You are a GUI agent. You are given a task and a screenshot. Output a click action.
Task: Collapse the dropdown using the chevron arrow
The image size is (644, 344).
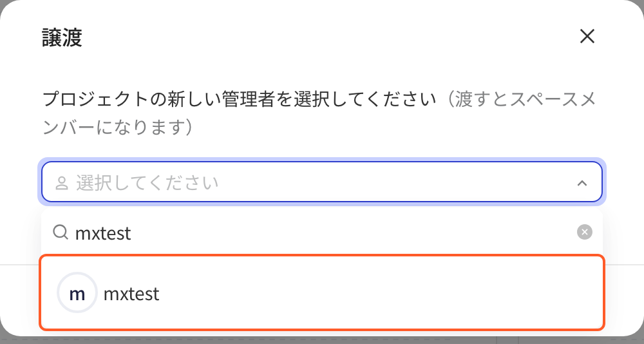[582, 183]
